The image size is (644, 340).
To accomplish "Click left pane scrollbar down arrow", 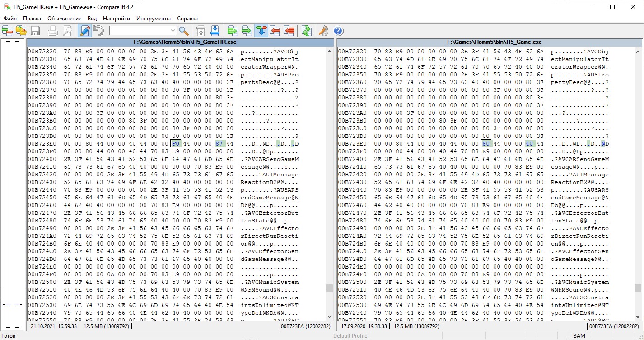I will [x=329, y=317].
